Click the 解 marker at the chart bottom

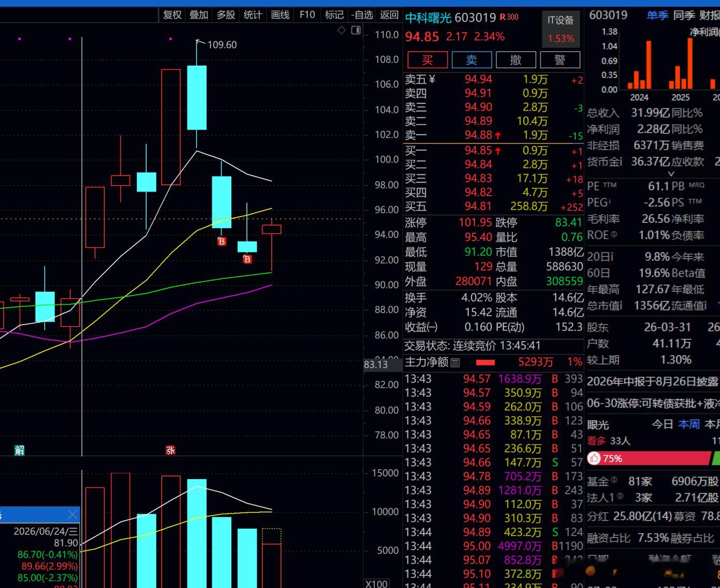[x=19, y=450]
